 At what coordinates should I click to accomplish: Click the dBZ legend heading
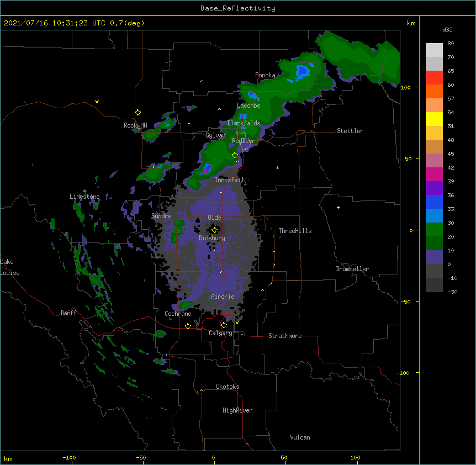pyautogui.click(x=447, y=29)
